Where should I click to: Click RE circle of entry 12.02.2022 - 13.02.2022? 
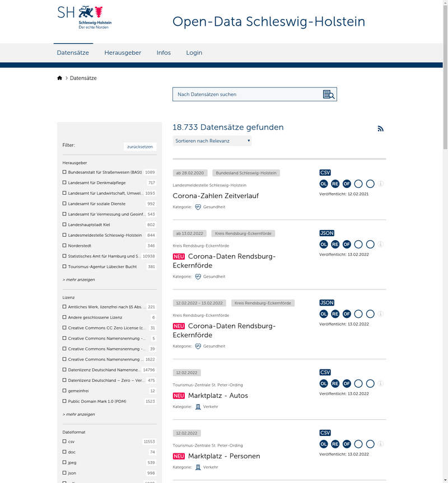coord(335,314)
